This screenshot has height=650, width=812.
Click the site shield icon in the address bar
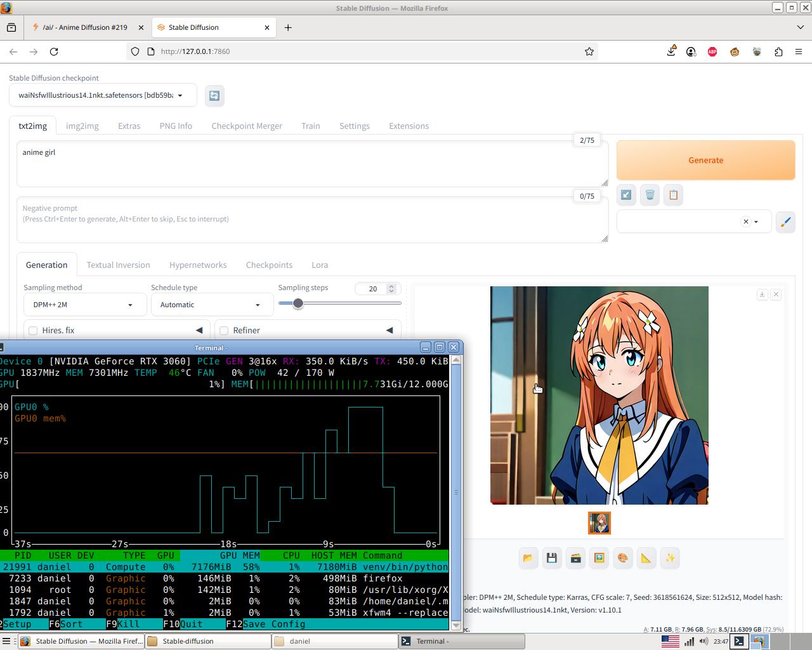point(135,51)
